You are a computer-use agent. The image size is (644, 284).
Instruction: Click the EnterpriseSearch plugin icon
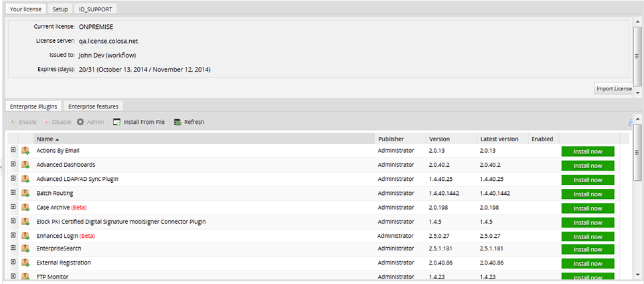coord(25,249)
